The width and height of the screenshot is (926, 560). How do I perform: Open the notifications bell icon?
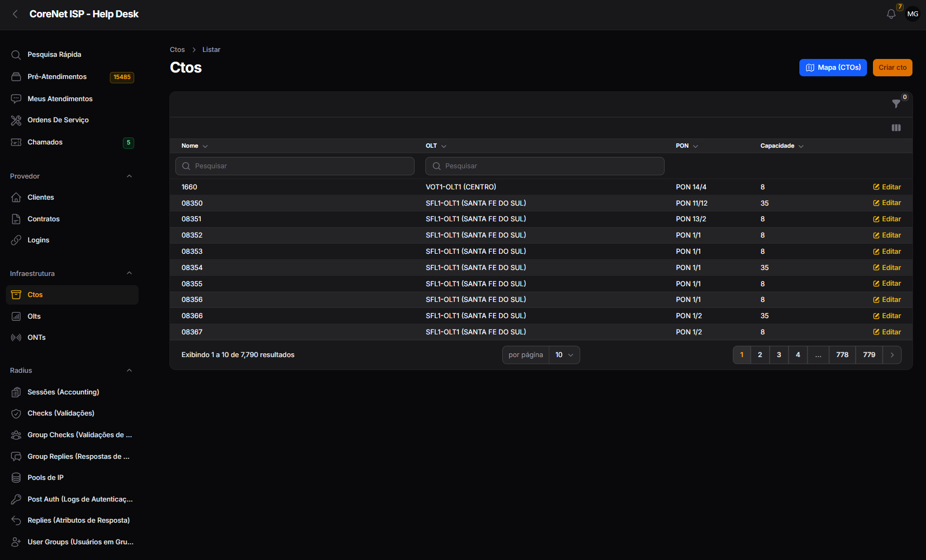point(891,14)
